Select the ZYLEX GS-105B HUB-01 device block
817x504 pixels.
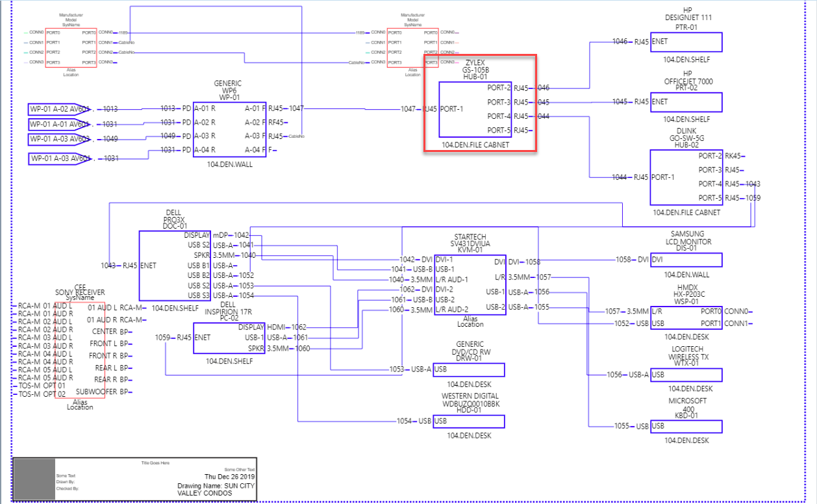coord(475,109)
